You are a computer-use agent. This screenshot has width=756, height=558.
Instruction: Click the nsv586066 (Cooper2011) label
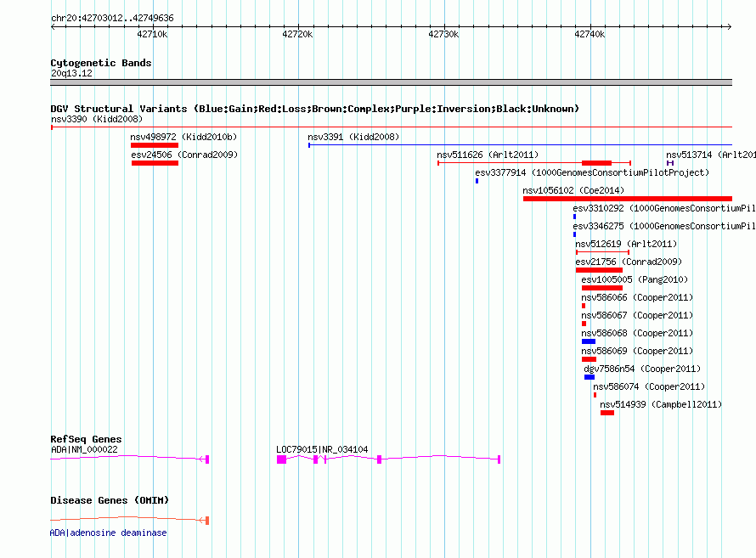pyautogui.click(x=637, y=297)
